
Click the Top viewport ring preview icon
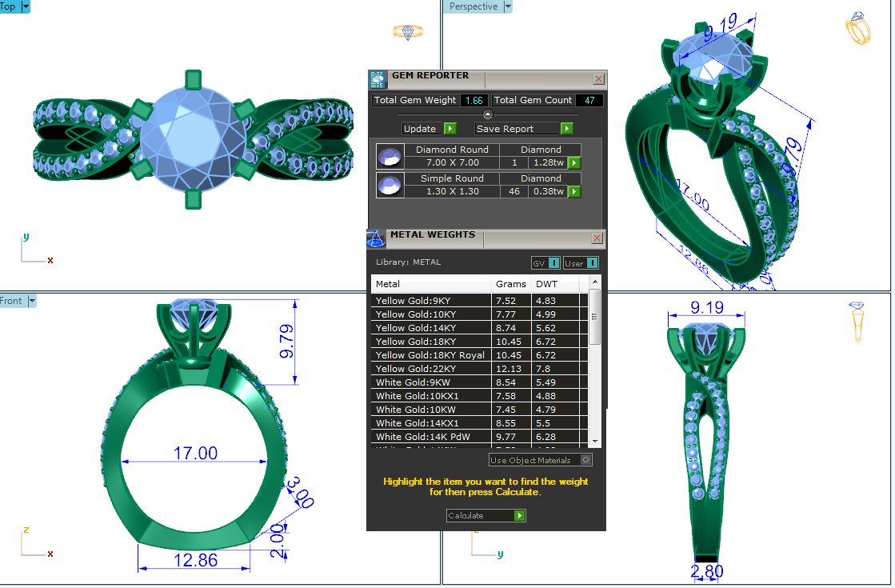(x=407, y=32)
